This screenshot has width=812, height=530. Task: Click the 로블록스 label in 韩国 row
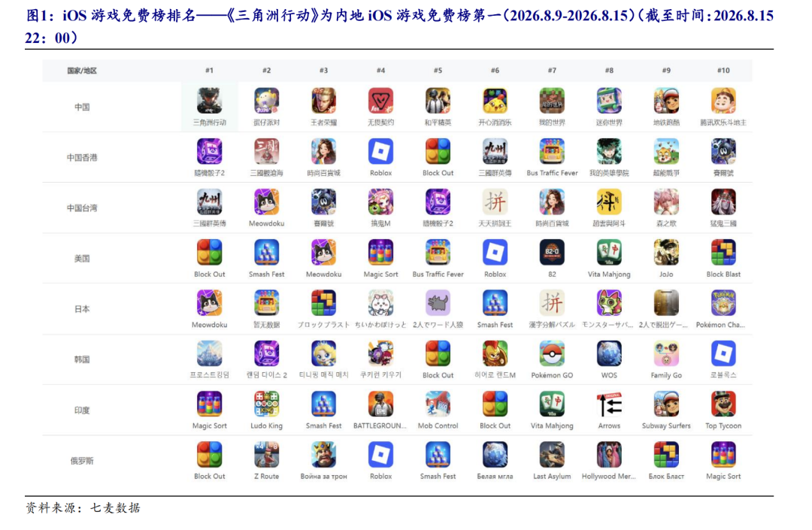tap(723, 375)
